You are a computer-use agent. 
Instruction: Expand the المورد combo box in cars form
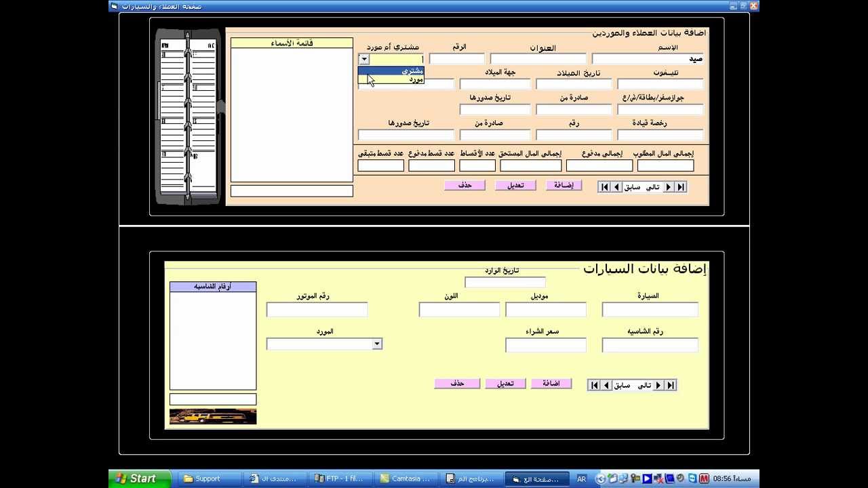click(377, 344)
